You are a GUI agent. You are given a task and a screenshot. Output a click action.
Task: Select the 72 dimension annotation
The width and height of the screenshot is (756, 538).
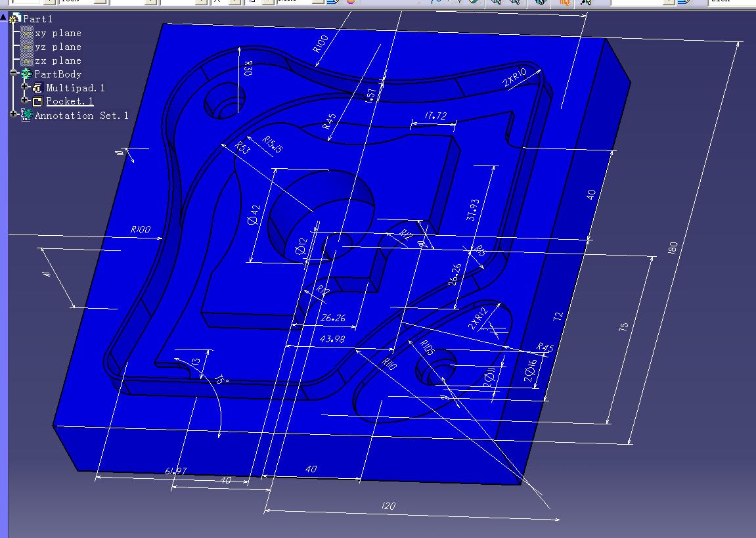coord(558,317)
